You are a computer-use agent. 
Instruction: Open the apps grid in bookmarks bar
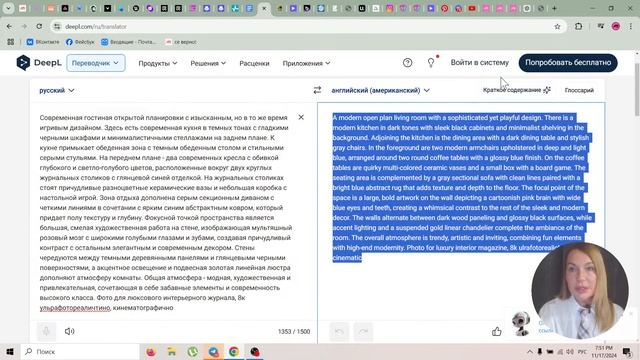pos(11,42)
